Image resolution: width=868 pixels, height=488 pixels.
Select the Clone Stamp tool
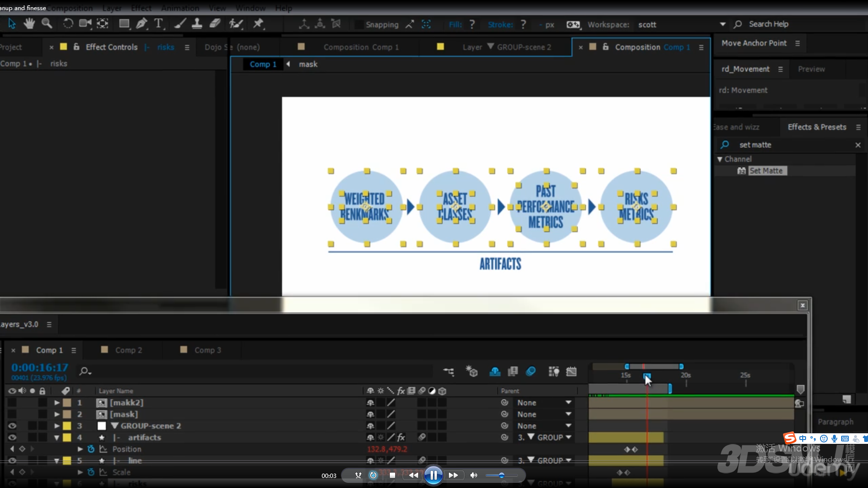197,24
